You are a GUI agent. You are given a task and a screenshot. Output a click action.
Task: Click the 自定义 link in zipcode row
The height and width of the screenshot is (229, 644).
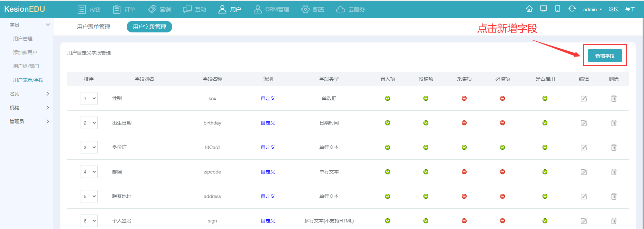point(268,172)
